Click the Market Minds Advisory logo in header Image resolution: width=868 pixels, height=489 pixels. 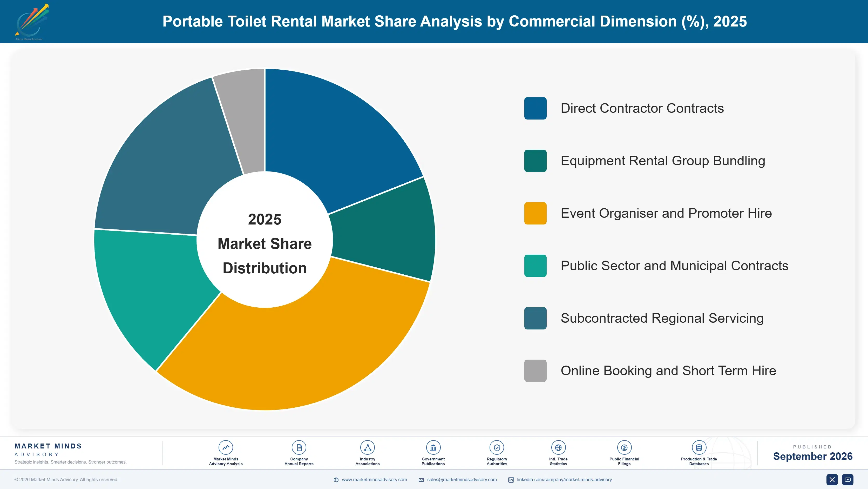point(32,22)
